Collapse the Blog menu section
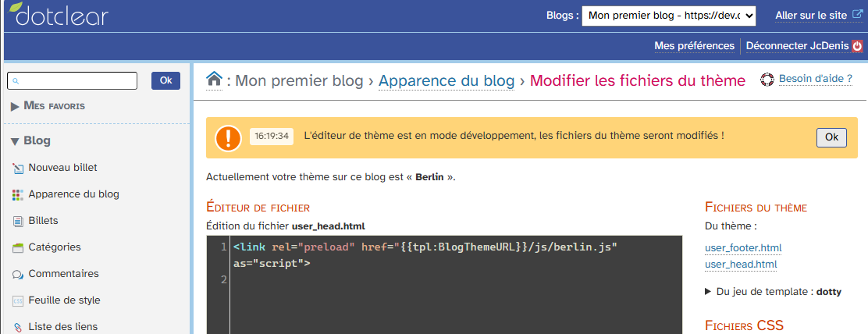 [x=30, y=141]
